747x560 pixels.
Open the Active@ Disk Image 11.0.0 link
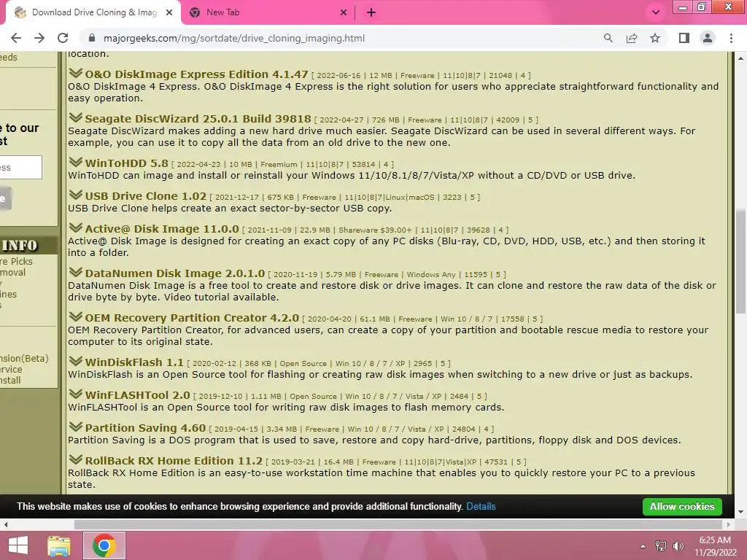point(161,229)
